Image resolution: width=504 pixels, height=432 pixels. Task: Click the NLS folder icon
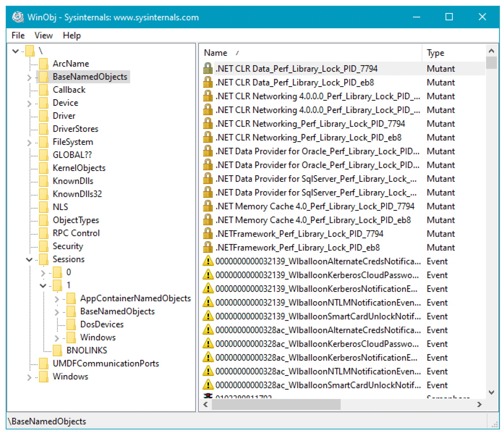pos(44,207)
